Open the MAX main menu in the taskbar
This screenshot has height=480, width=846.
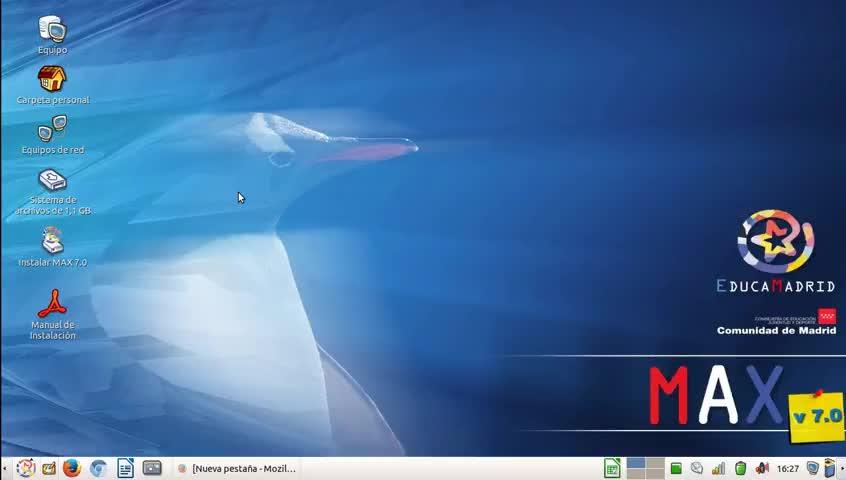point(25,468)
